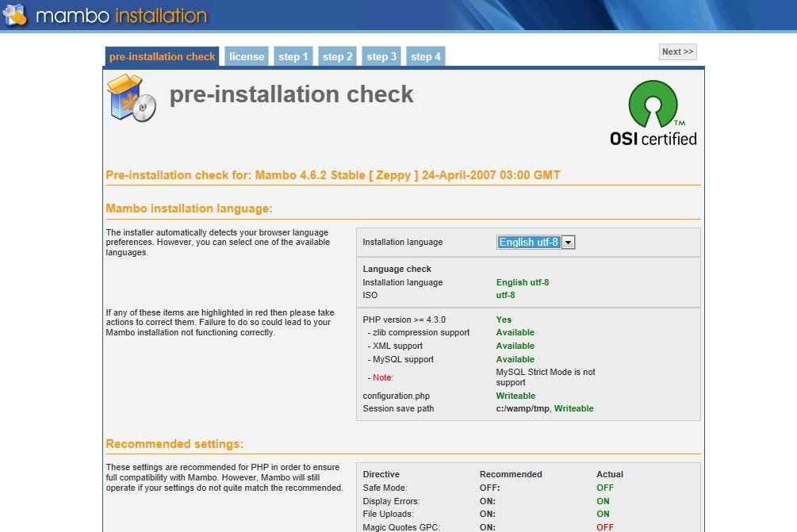
Task: Click the 'Mambo installation language:' heading
Action: tap(189, 209)
